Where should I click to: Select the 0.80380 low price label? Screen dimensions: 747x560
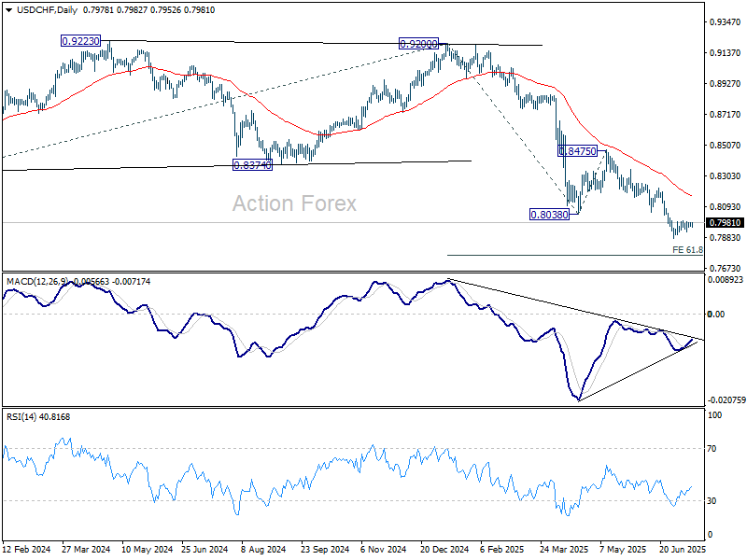(x=549, y=214)
